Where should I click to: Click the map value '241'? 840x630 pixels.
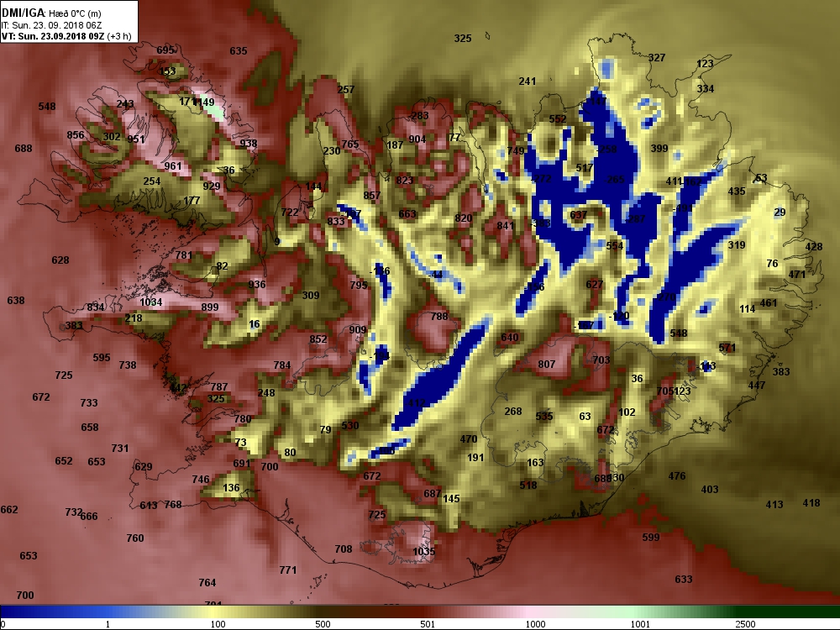528,81
